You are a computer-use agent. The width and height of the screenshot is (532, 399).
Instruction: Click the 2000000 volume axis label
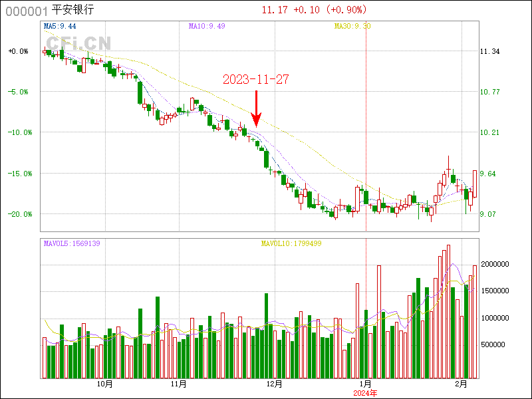(x=496, y=264)
